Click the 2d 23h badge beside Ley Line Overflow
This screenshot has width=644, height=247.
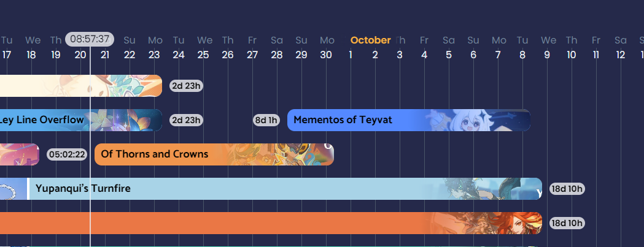coord(186,120)
